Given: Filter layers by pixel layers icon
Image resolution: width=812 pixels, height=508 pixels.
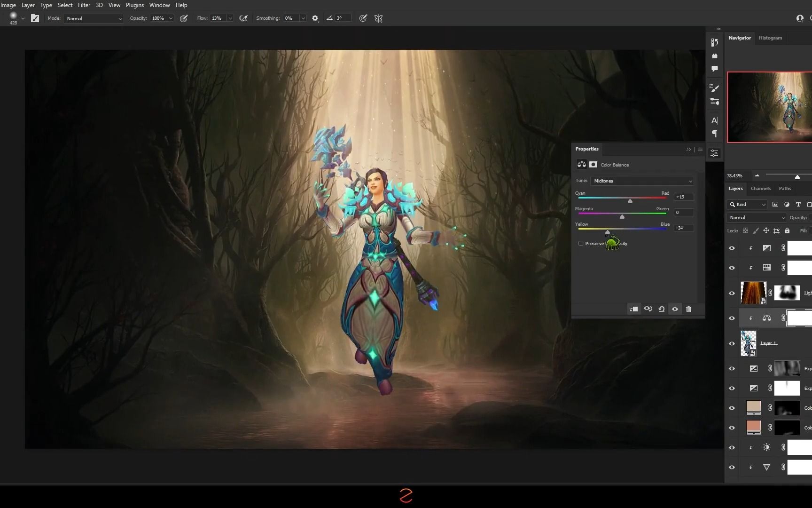Looking at the screenshot, I should [x=775, y=204].
